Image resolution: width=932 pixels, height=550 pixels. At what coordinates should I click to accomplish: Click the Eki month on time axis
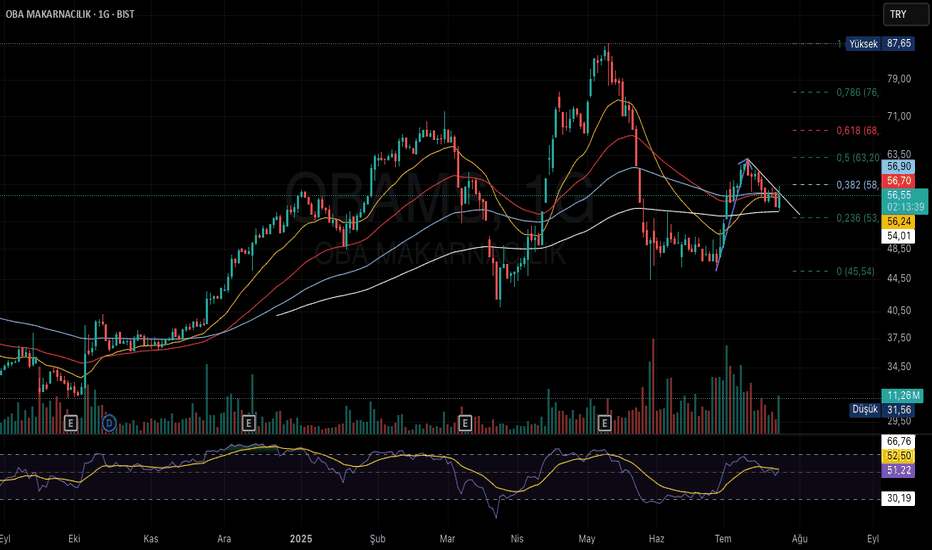tap(74, 539)
